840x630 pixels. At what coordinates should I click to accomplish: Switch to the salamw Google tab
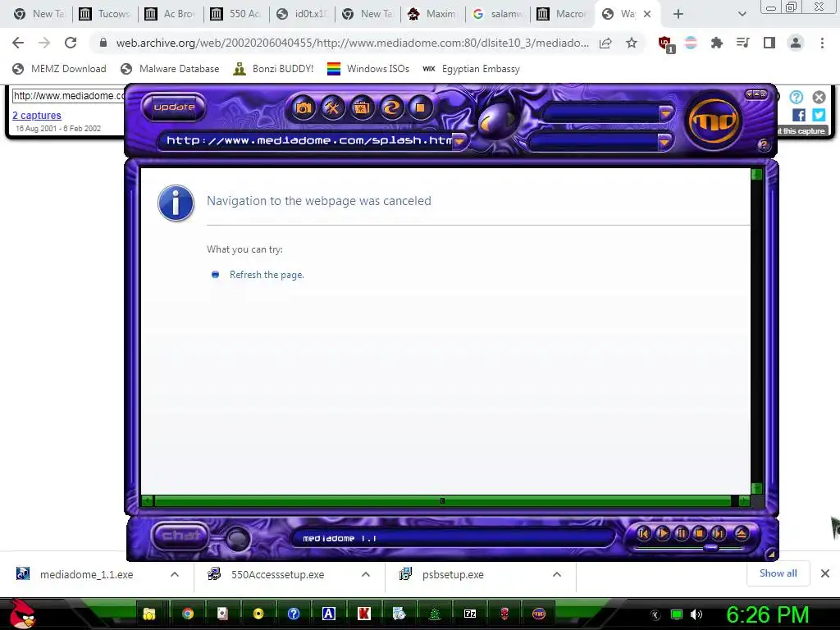(x=498, y=14)
